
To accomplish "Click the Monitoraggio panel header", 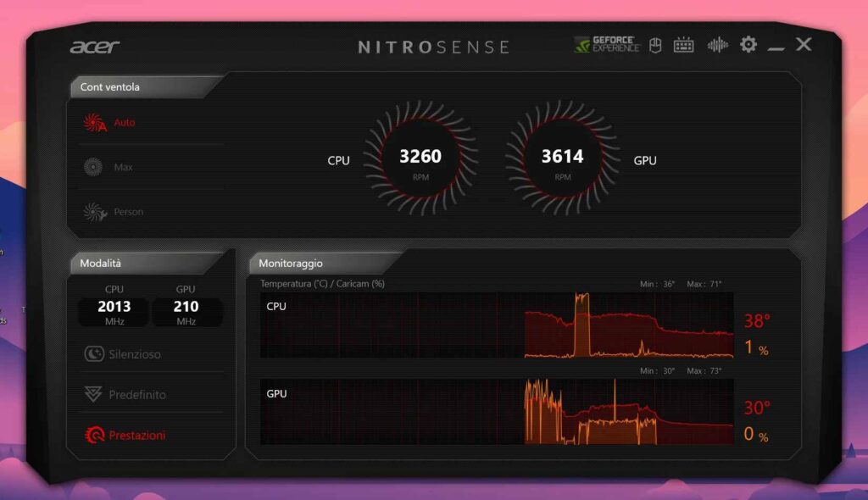I will tap(291, 264).
